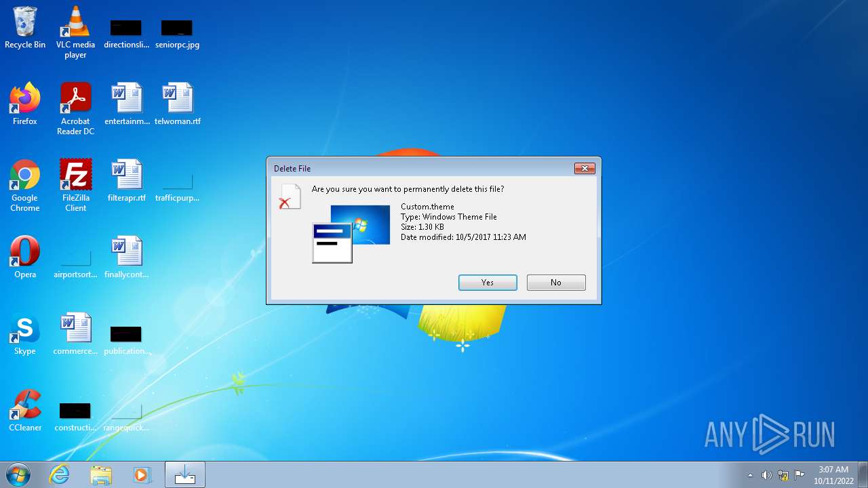Screen dimensions: 868x488
Task: Open Windows Explorer from the taskbar
Action: click(x=101, y=474)
